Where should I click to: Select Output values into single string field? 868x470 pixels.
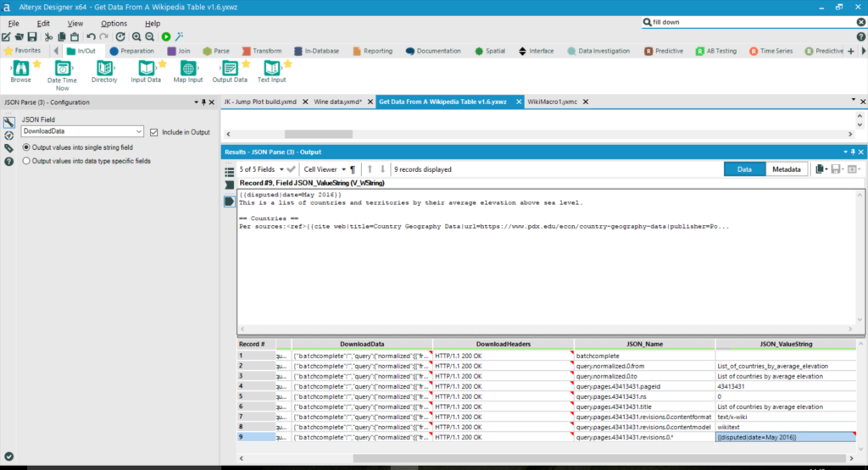click(26, 147)
